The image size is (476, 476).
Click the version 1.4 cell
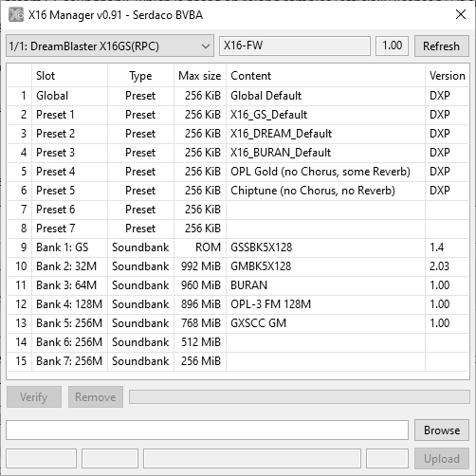(447, 247)
